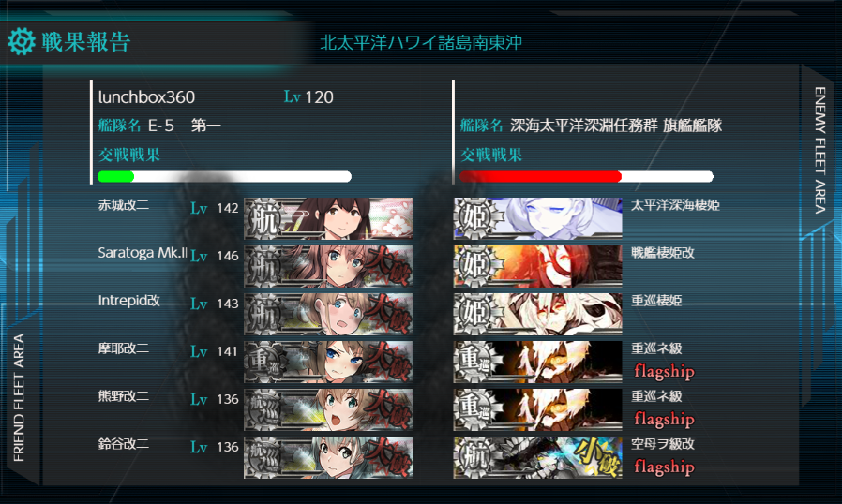The width and height of the screenshot is (842, 504).
Task: Select the Intrepid改 portrait banner
Action: [328, 314]
